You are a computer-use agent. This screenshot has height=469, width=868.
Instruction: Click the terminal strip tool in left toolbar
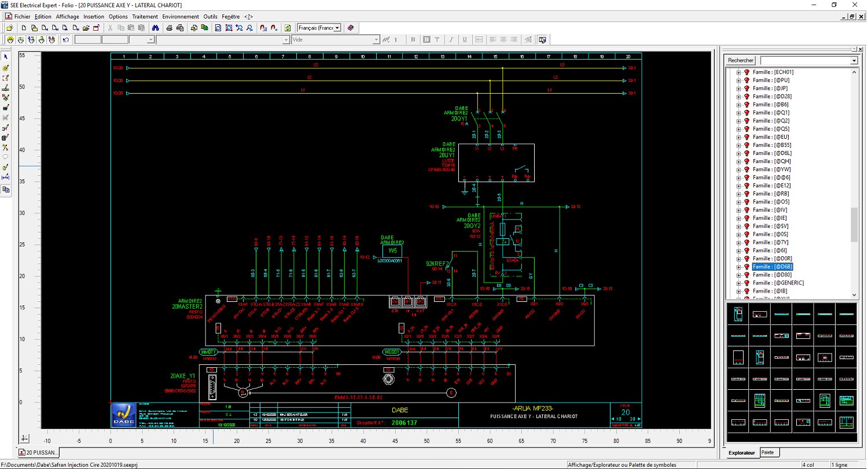point(6,108)
